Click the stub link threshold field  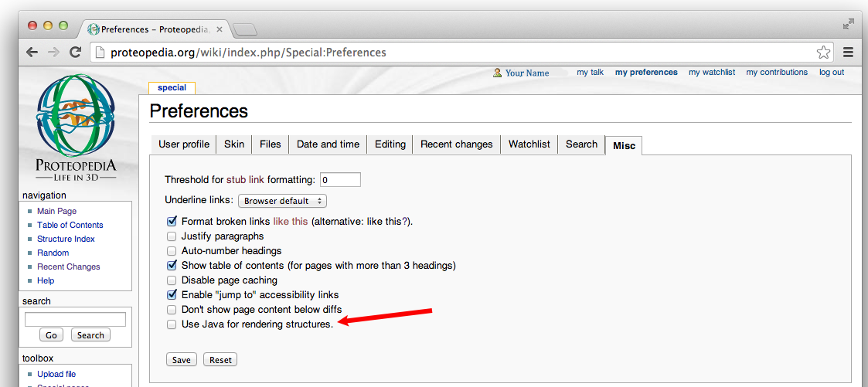(340, 180)
